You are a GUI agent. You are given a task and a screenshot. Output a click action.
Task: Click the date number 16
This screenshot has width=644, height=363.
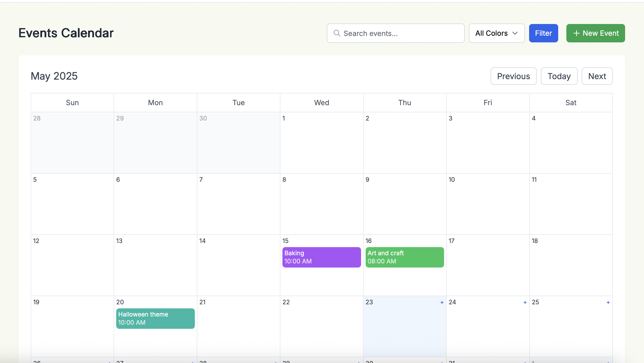click(x=368, y=241)
